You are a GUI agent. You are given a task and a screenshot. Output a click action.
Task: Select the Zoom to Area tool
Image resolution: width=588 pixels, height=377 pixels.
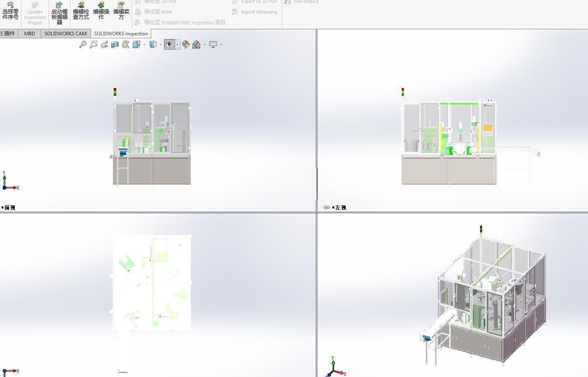[x=93, y=44]
